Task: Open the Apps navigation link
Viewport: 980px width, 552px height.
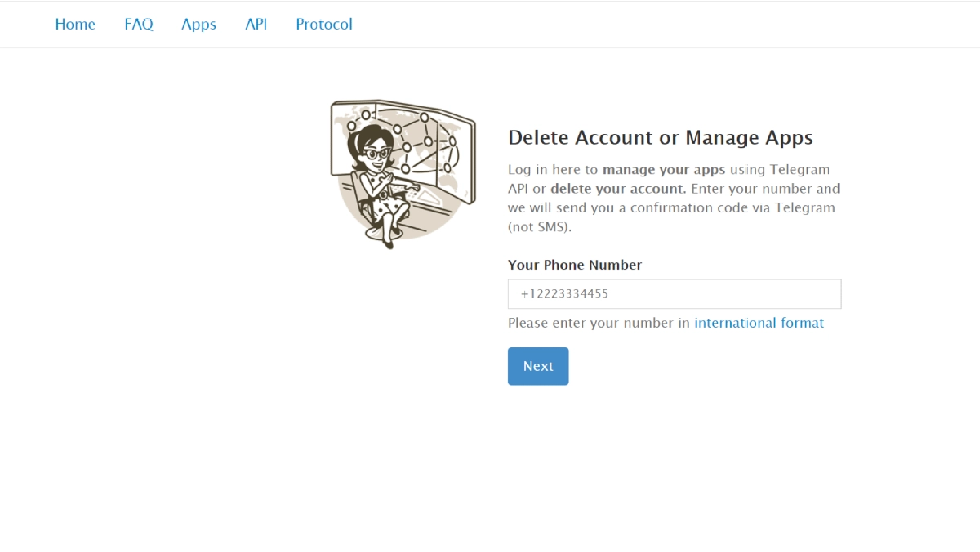Action: point(199,24)
